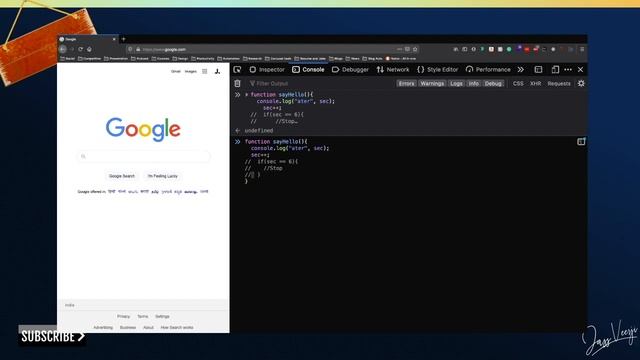640x360 pixels.
Task: Click the browser Forward arrow
Action: pos(72,49)
